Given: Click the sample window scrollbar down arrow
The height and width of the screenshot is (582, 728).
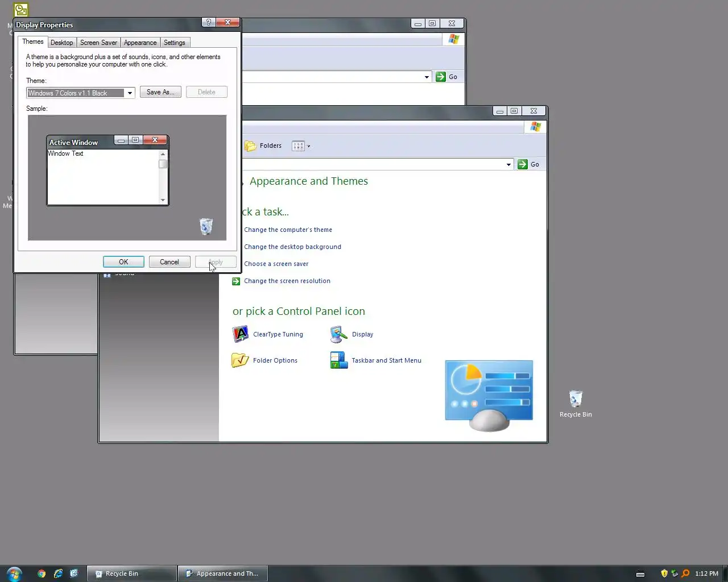Looking at the screenshot, I should 163,200.
